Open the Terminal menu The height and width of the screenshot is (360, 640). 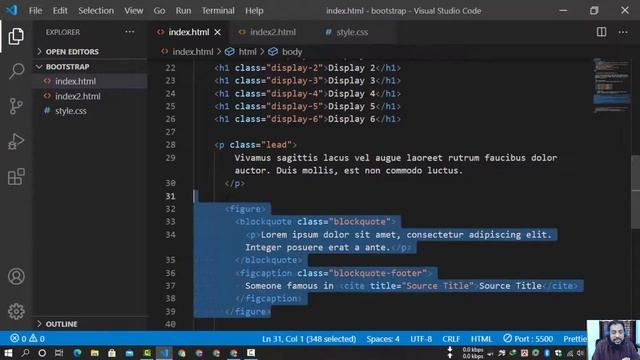[218, 11]
